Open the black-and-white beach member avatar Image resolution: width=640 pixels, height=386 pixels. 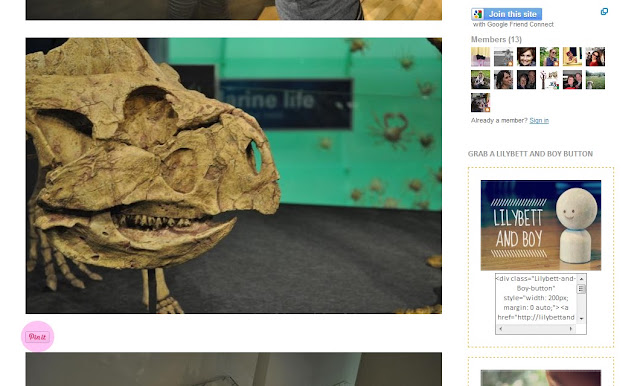[x=503, y=57]
